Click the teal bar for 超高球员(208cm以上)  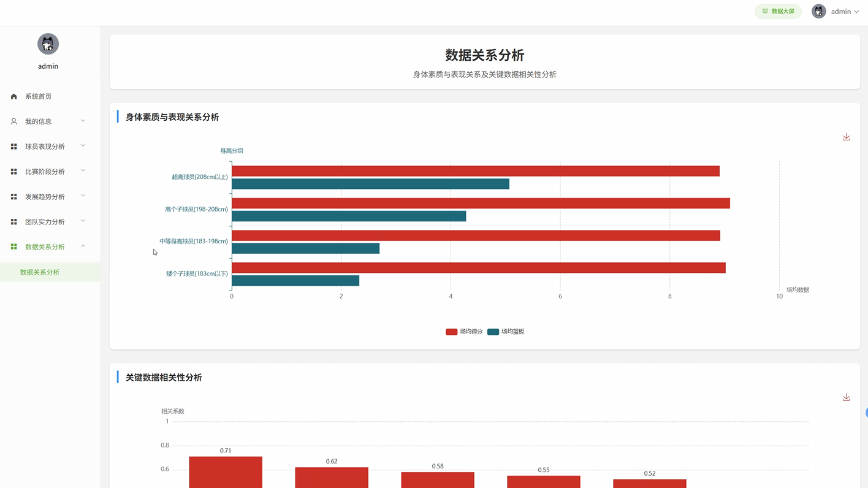(x=370, y=184)
